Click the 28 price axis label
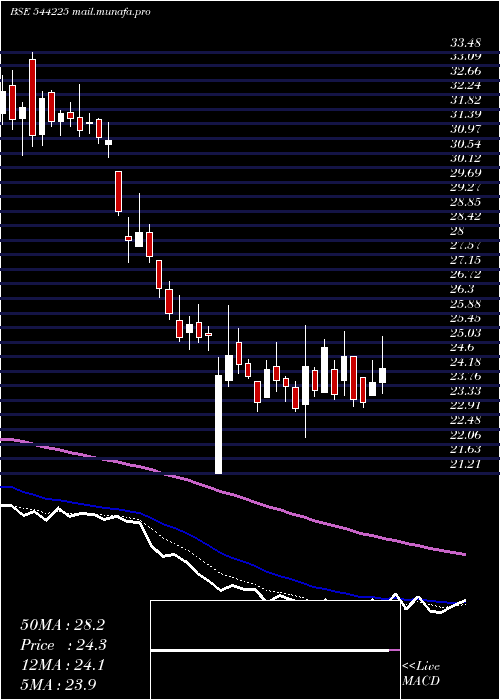500x700 pixels. [458, 231]
